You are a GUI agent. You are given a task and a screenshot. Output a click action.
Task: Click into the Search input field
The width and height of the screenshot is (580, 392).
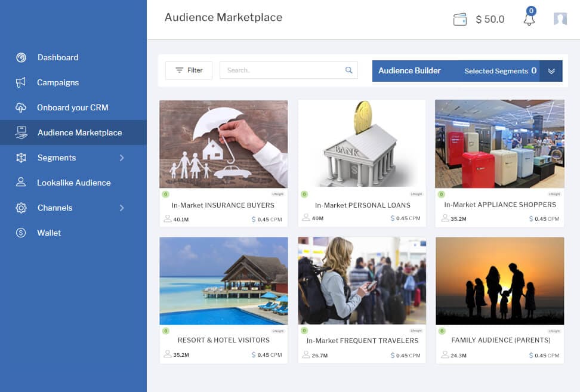[x=289, y=70]
